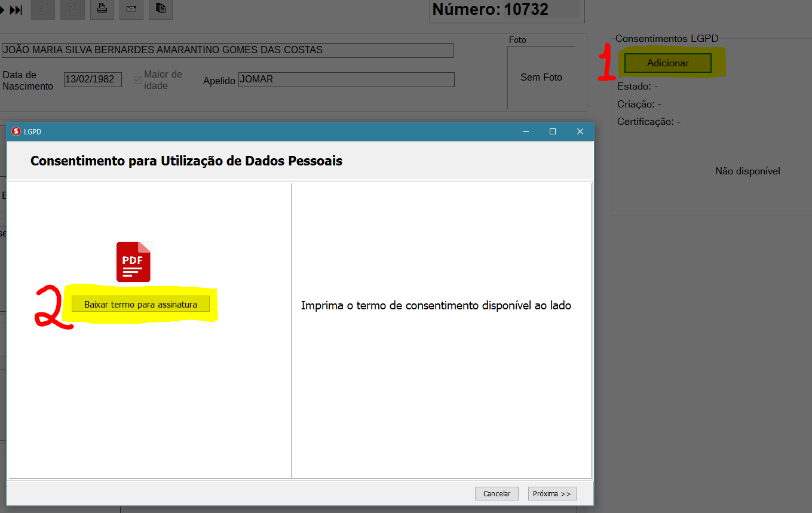Click the 'Sem Foto' photo placeholder
812x513 pixels.
[541, 78]
